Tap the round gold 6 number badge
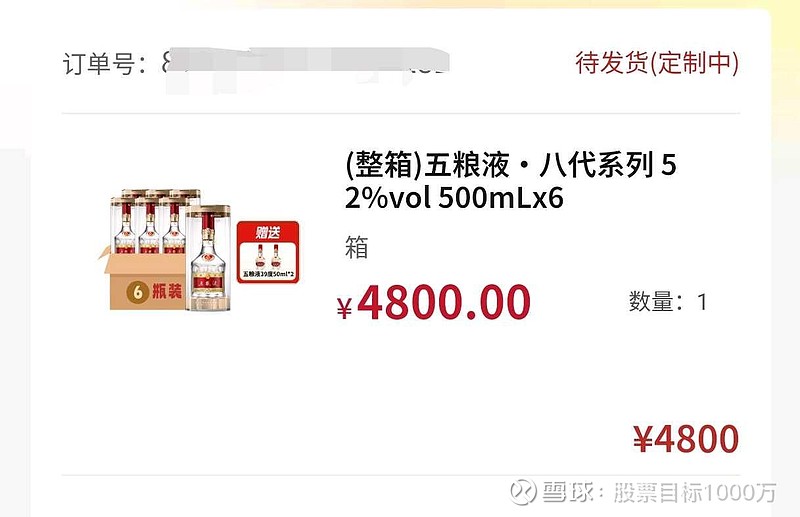This screenshot has height=517, width=800. (137, 292)
